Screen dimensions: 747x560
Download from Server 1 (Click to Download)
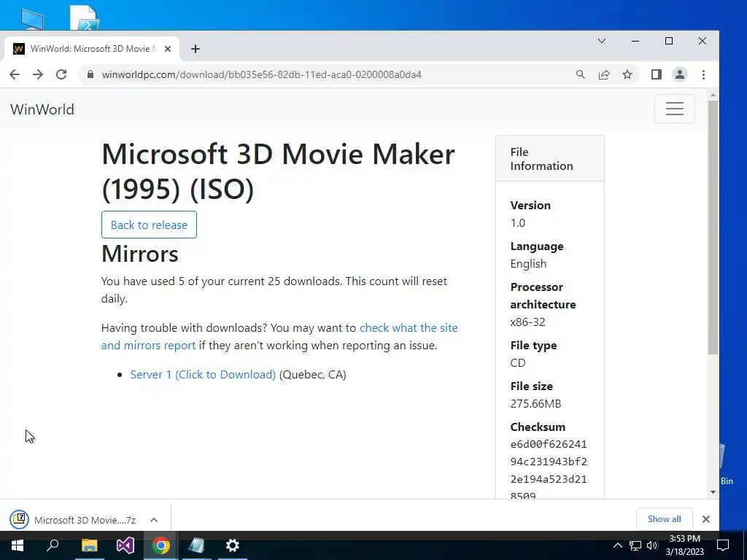click(x=203, y=374)
